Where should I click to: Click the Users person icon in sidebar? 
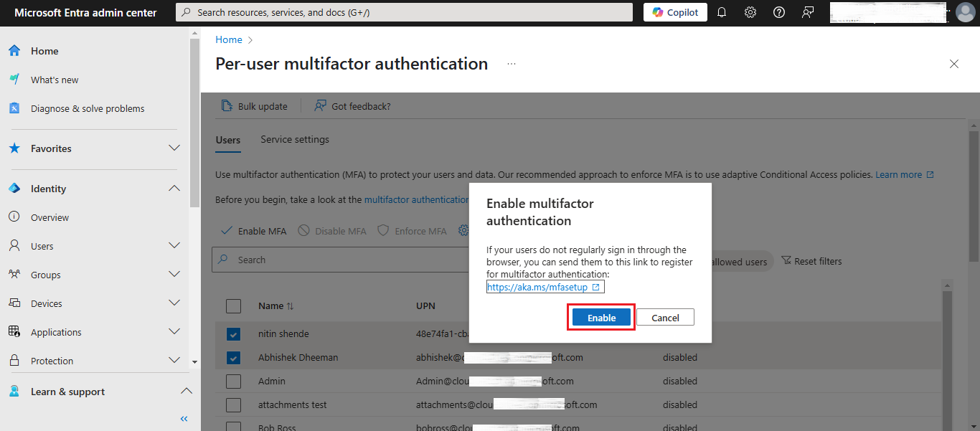pyautogui.click(x=14, y=246)
